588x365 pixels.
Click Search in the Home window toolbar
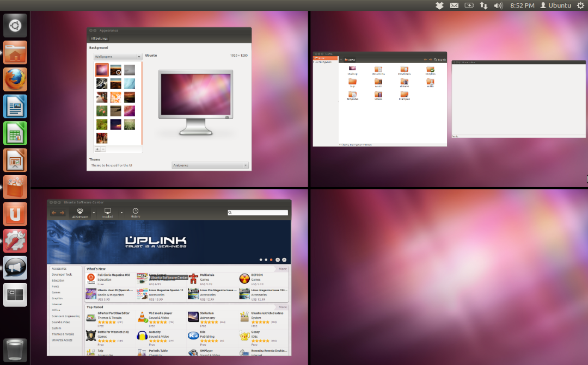point(440,60)
